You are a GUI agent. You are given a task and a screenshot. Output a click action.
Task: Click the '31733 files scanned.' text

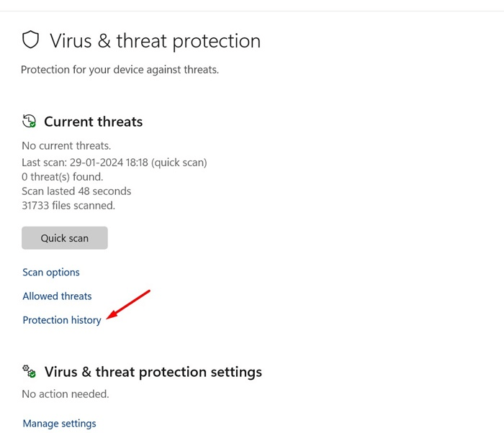pyautogui.click(x=68, y=206)
